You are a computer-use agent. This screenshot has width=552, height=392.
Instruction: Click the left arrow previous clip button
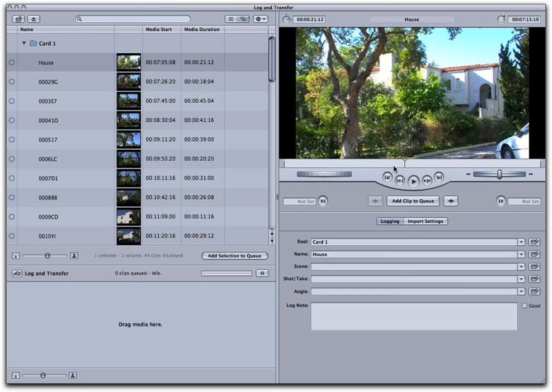click(375, 201)
